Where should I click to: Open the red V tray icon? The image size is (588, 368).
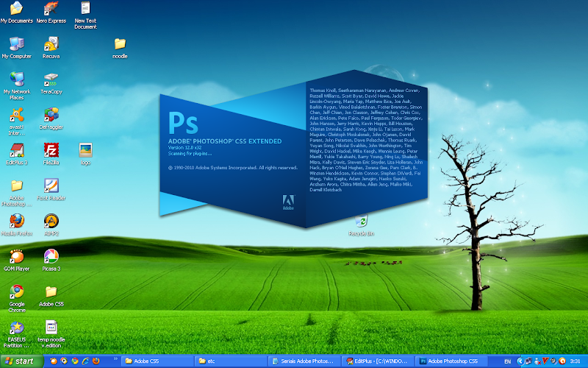[x=545, y=361]
